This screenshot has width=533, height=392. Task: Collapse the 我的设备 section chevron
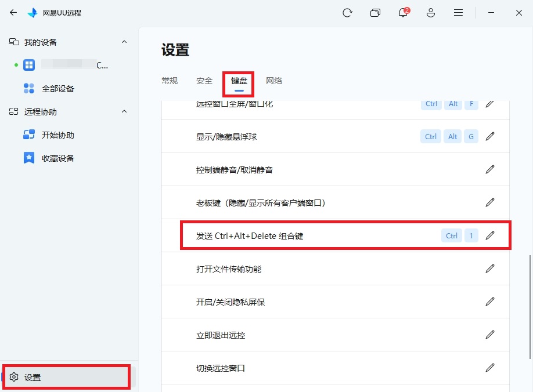tap(124, 42)
